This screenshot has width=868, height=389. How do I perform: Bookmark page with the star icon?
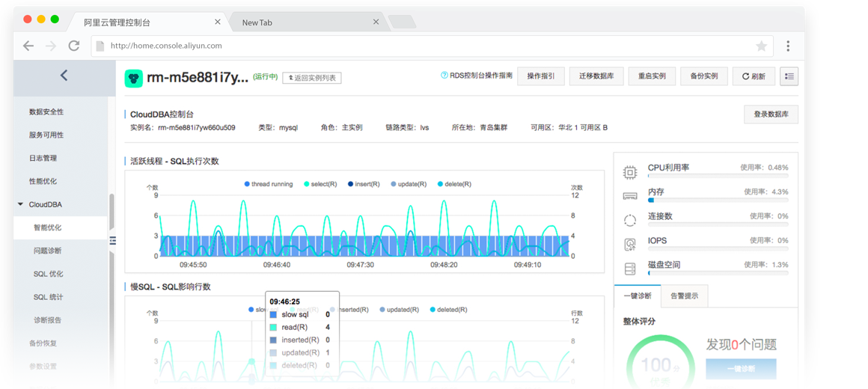click(761, 46)
